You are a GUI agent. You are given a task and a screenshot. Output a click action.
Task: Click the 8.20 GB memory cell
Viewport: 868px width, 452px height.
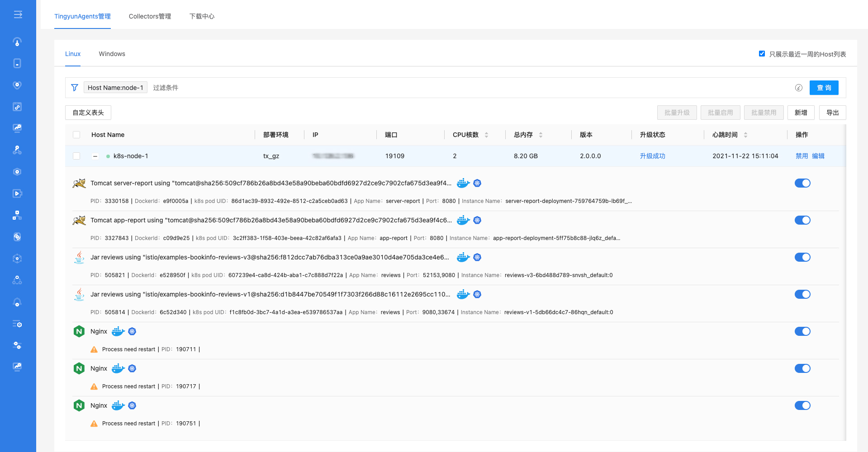[526, 156]
